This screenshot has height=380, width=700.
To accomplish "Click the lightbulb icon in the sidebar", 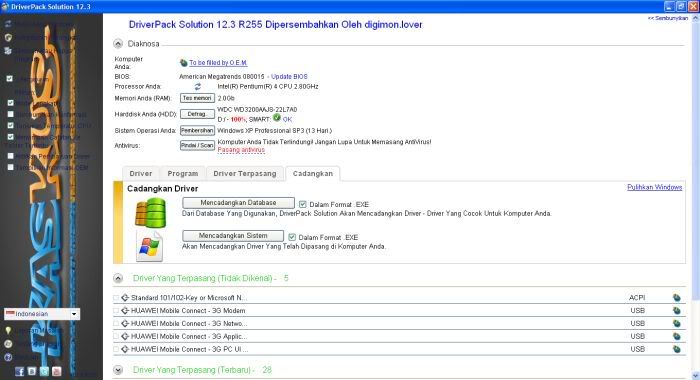I will (8, 331).
